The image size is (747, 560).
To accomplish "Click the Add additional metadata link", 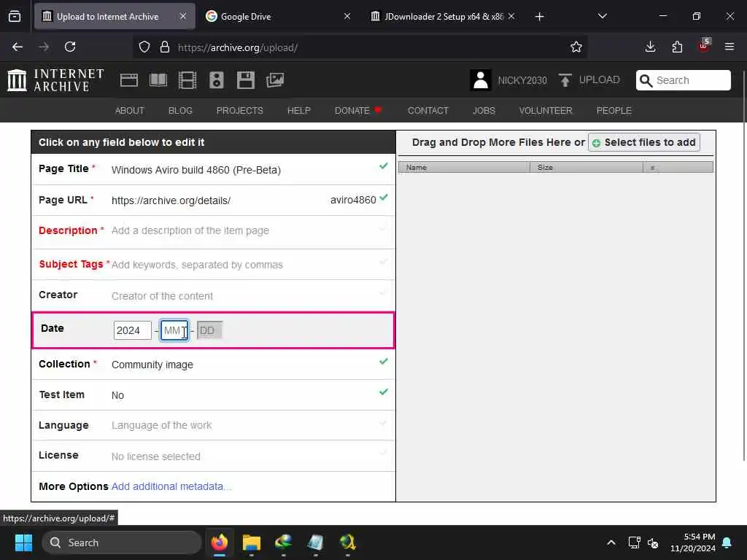I will (171, 486).
